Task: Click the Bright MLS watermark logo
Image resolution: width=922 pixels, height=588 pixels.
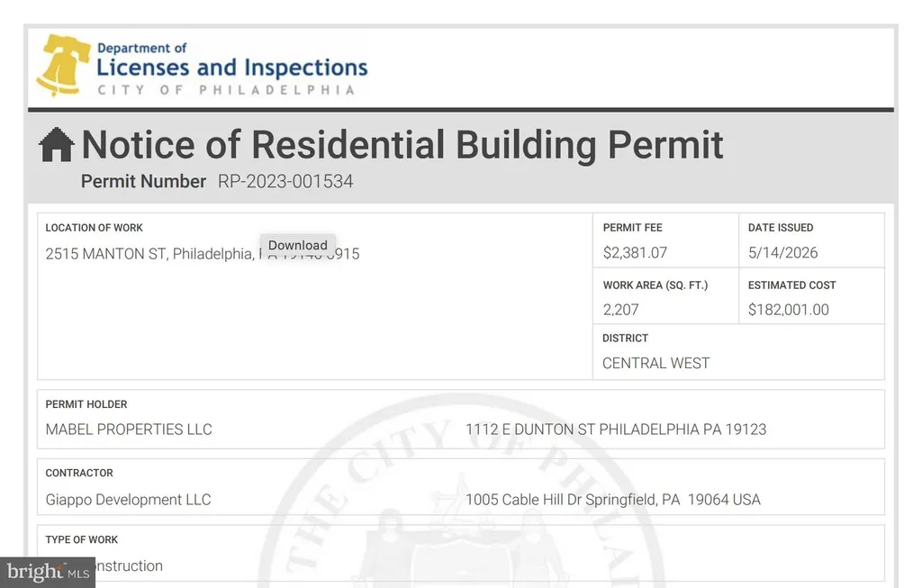Action: coord(48,572)
